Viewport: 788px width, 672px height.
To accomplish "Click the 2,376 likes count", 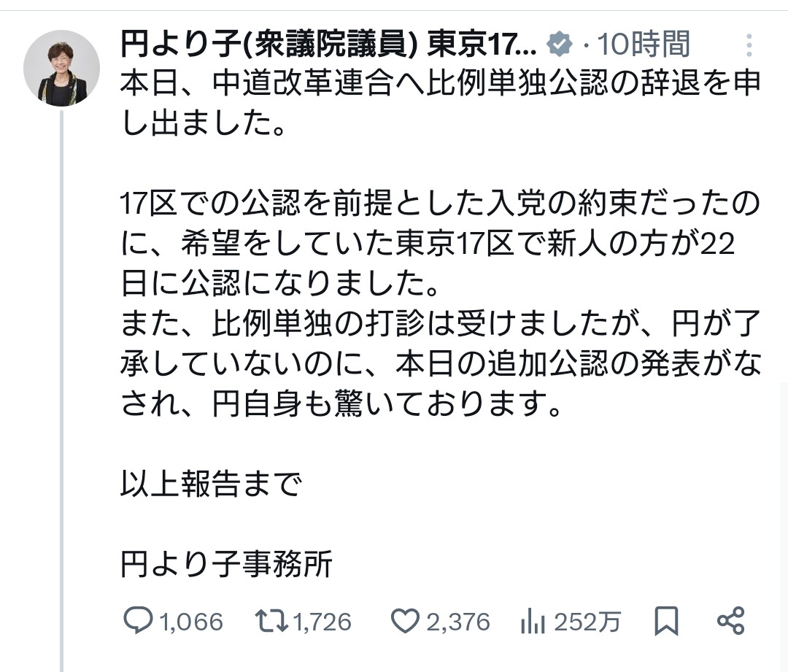I will [457, 622].
